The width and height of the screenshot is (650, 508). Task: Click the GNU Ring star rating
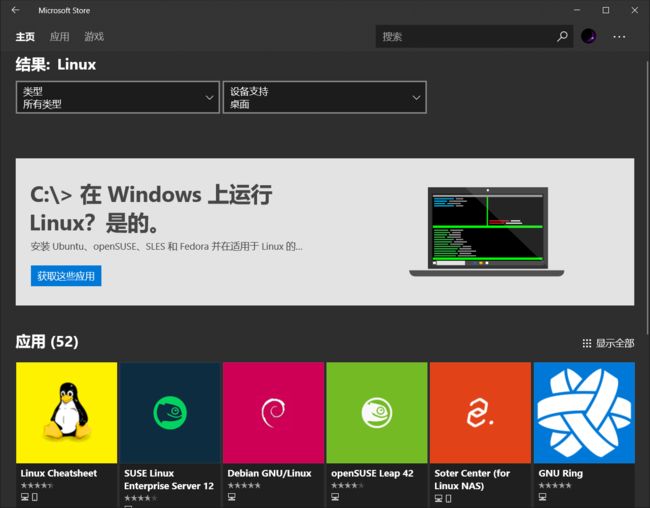coord(555,485)
